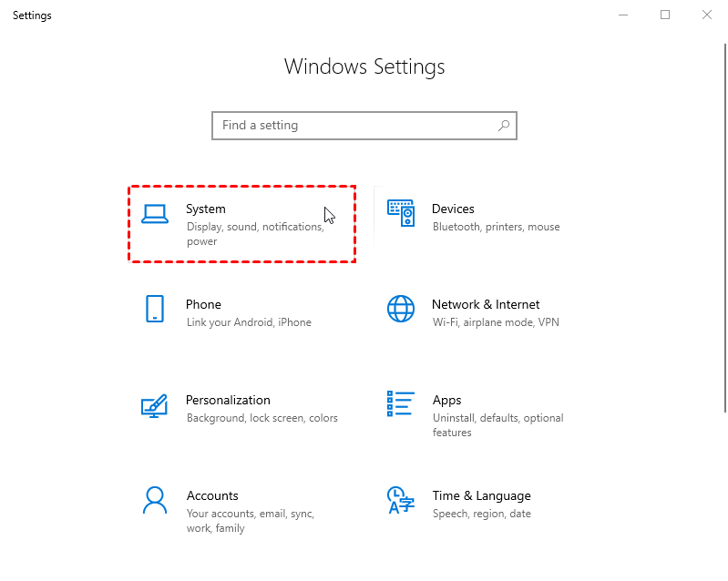Viewport: 728px width, 581px height.
Task: Open Network & Internet label
Action: 486,304
